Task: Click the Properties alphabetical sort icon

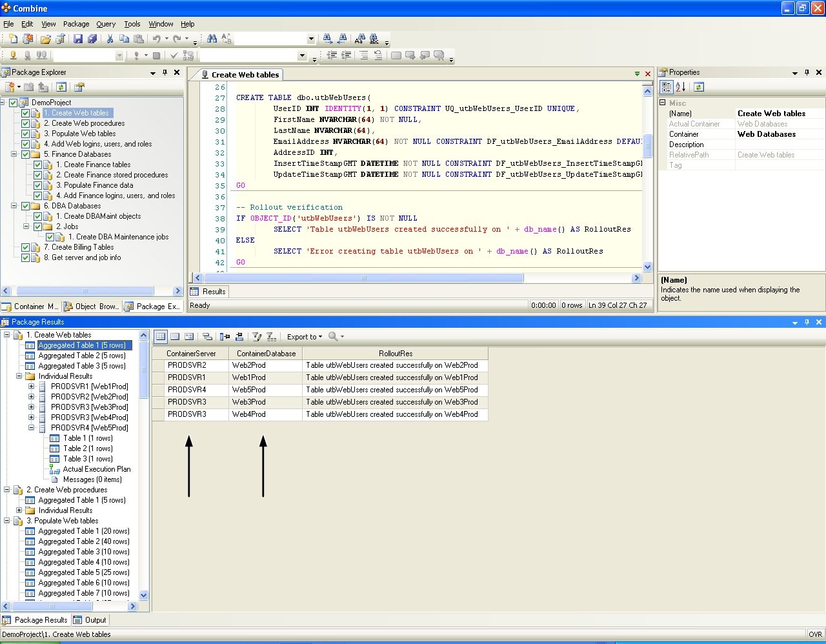Action: coord(680,87)
